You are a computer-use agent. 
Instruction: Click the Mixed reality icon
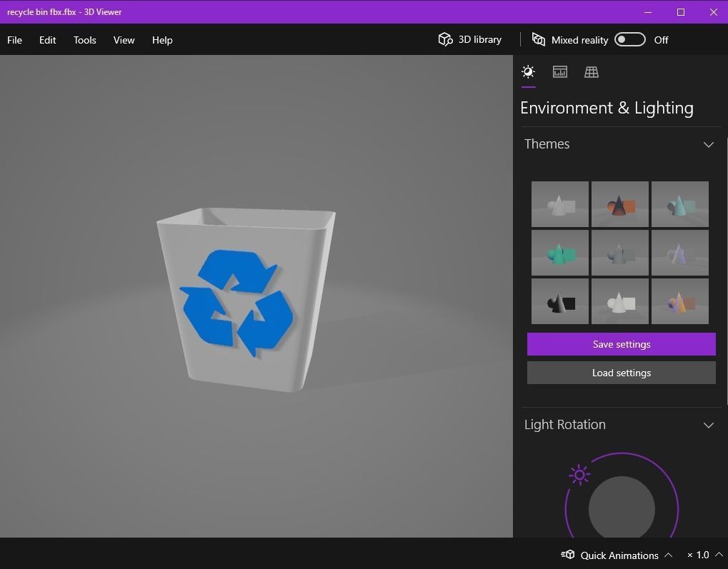[539, 39]
